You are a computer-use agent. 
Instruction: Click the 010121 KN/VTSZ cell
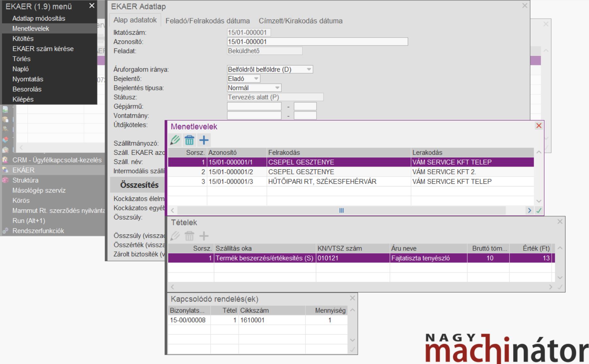pos(353,258)
